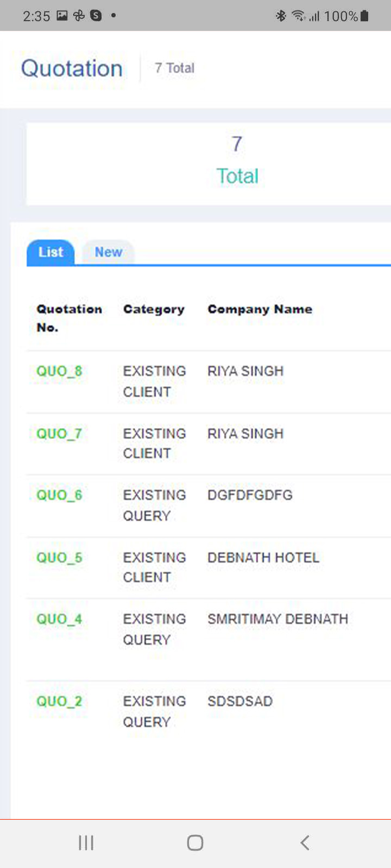Tap the Wi-Fi signal status icon
391x868 pixels.
coord(298,16)
